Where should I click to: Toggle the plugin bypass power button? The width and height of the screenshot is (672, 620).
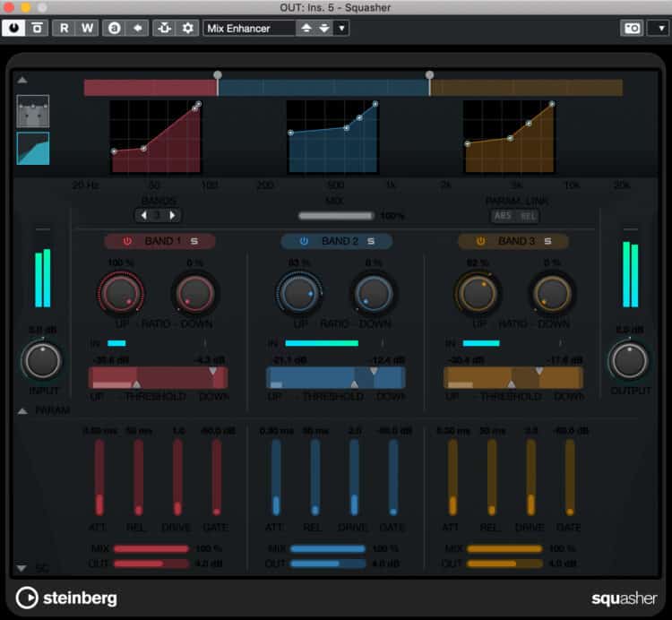[13, 29]
